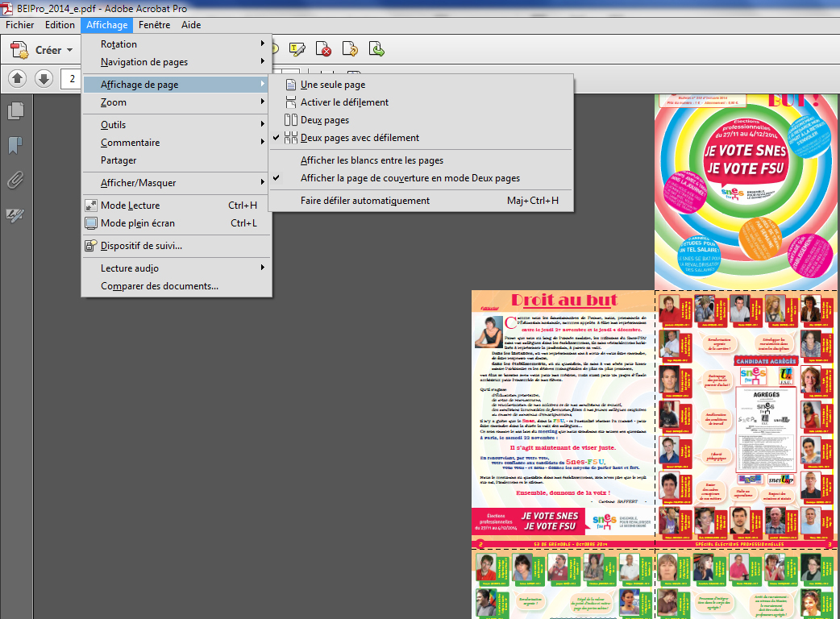Click 'Comparer des documents...' entry

pyautogui.click(x=159, y=286)
